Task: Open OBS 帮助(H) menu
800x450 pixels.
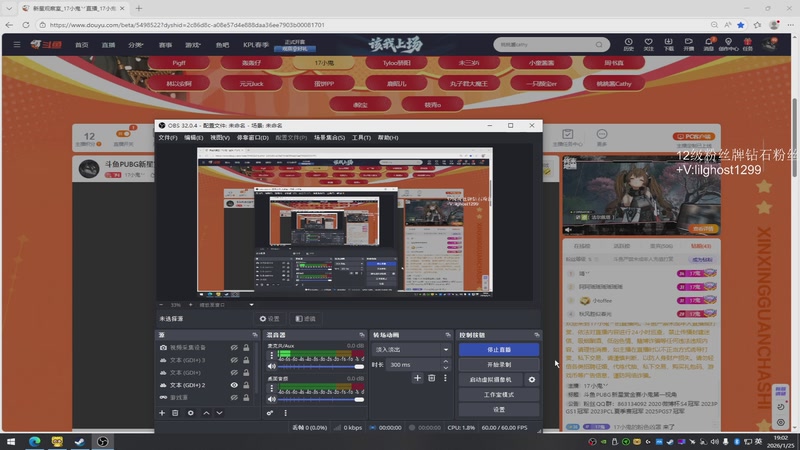Action: click(x=388, y=138)
